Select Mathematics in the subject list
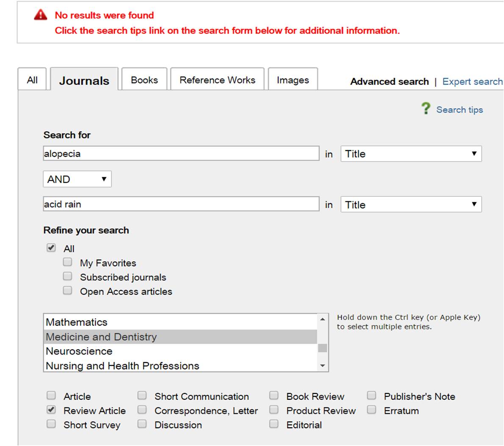This screenshot has height=446, width=504. pos(181,322)
